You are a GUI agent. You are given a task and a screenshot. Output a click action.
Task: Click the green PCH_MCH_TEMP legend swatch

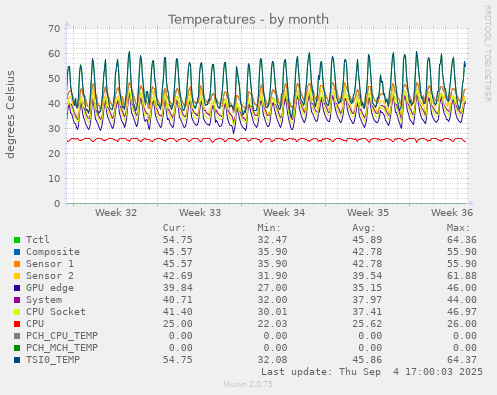point(17,348)
